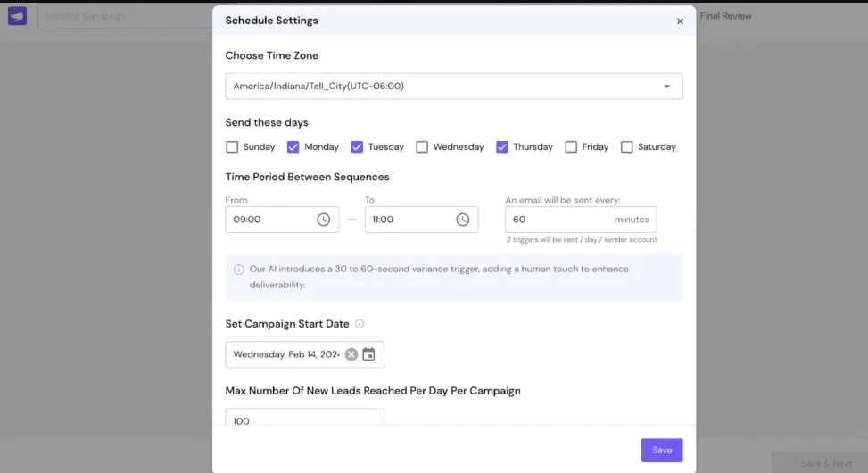Click the max new leads per day field
The image size is (868, 473).
click(x=304, y=419)
